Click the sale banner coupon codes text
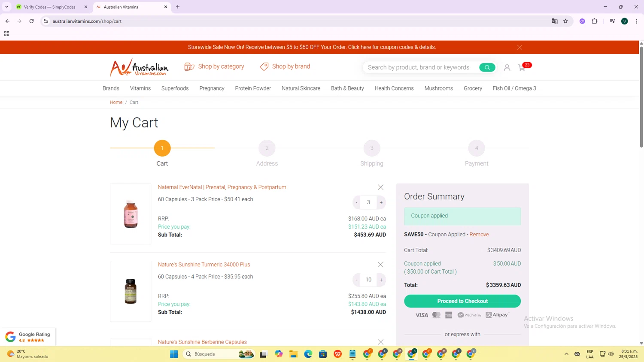This screenshot has height=362, width=644. [x=312, y=47]
